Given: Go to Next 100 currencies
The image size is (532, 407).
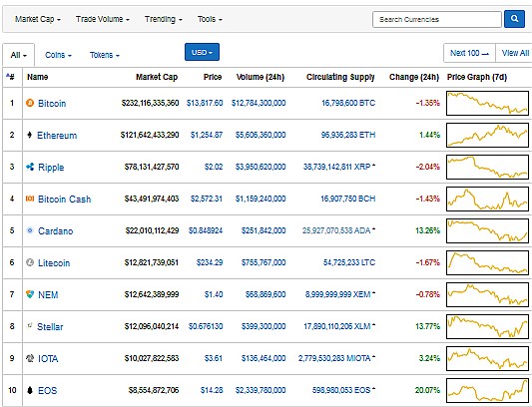Looking at the screenshot, I should pyautogui.click(x=469, y=53).
